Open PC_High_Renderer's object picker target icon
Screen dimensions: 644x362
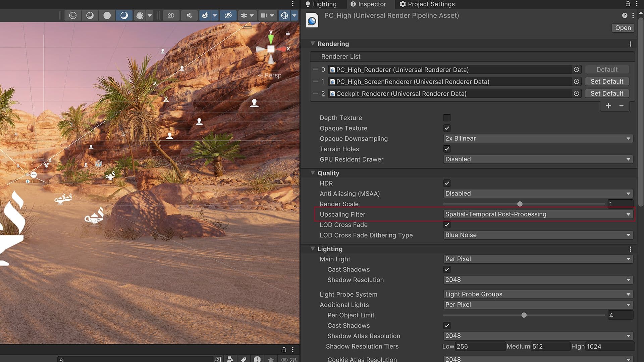coord(576,69)
